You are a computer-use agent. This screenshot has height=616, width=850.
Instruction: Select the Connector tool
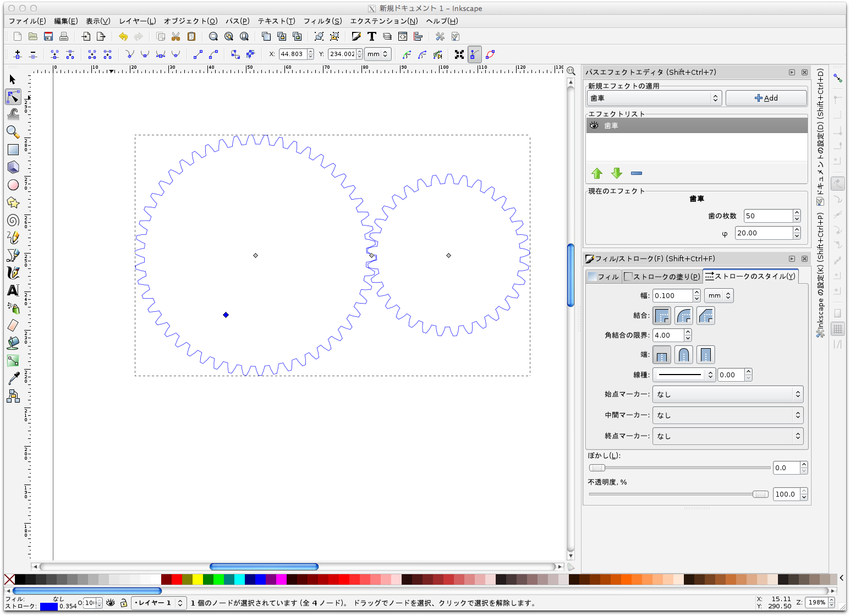[13, 396]
